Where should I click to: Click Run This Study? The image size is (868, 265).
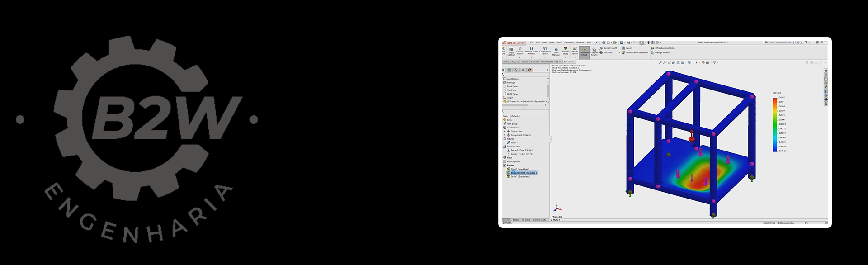(566, 51)
